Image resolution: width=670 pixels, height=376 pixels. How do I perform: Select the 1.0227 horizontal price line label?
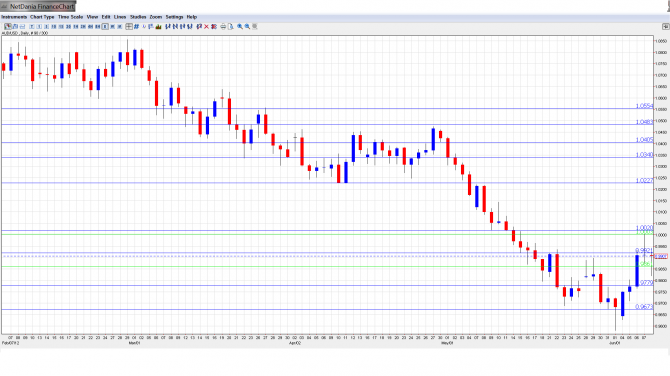pyautogui.click(x=644, y=180)
